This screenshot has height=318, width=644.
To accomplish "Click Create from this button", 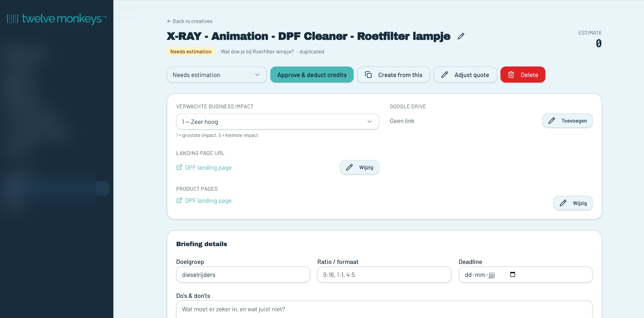I will [393, 75].
